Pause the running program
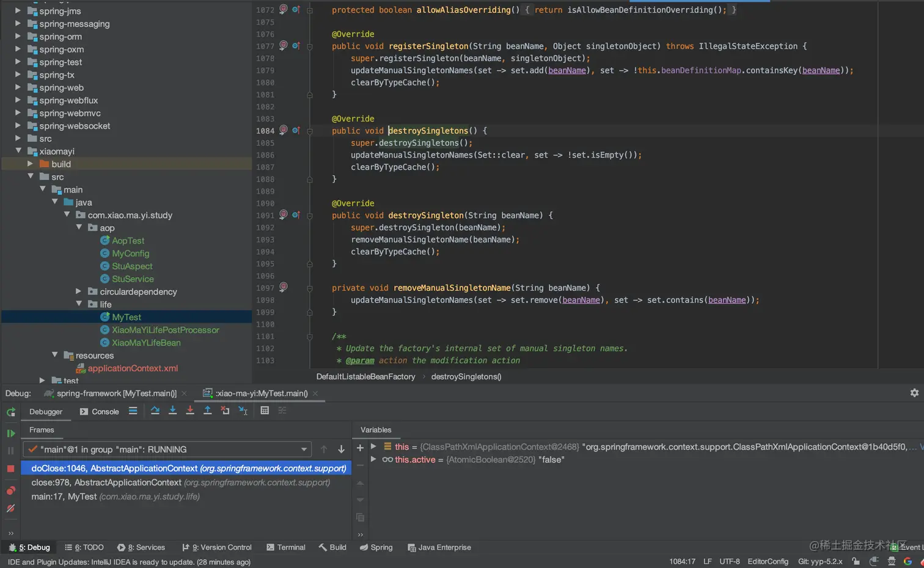Image resolution: width=924 pixels, height=568 pixels. 11,451
